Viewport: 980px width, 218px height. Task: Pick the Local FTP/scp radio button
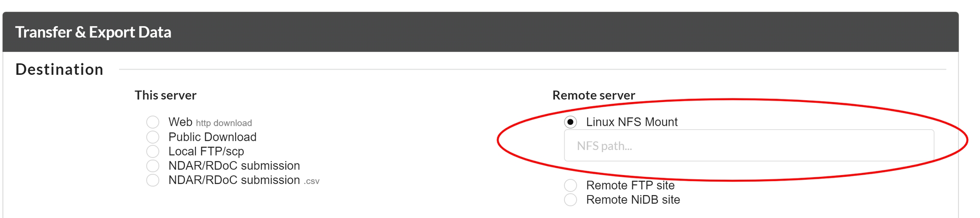coord(153,151)
